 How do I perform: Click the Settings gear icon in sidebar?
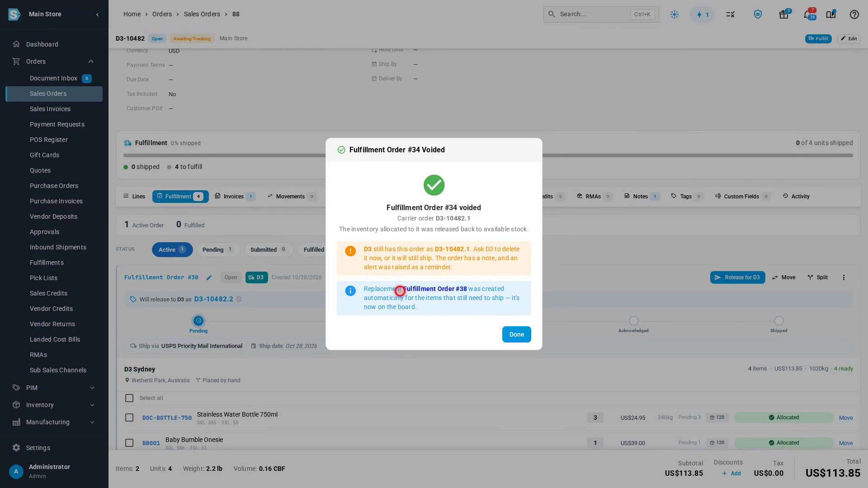pyautogui.click(x=16, y=448)
